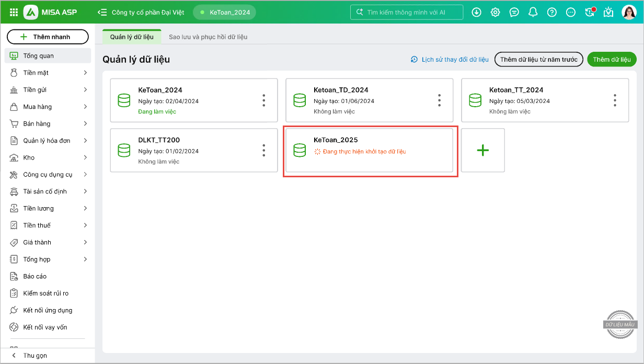The height and width of the screenshot is (364, 644).
Task: Click the Thêm dữ liệu button
Action: (612, 60)
